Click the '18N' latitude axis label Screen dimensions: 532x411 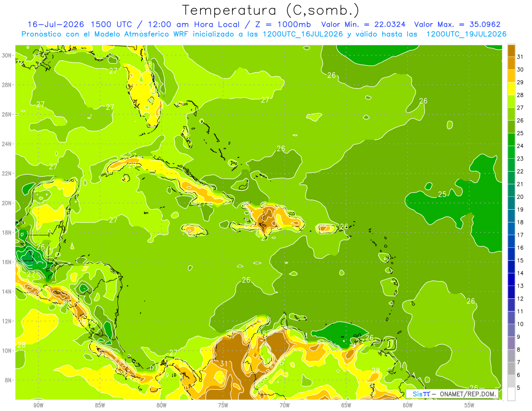(8, 232)
